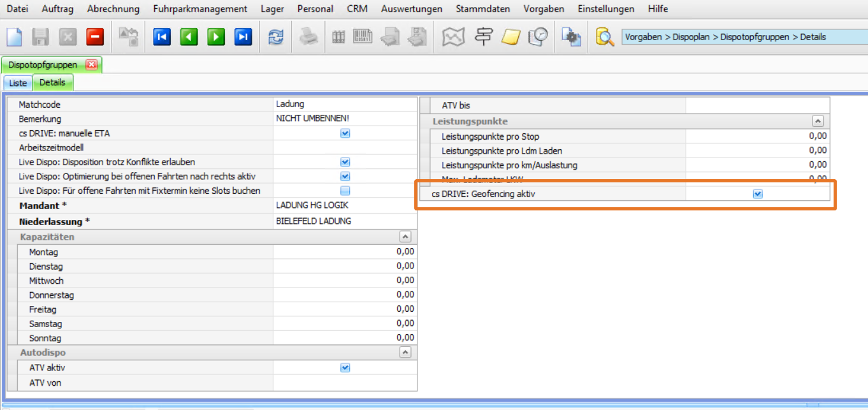868x410 pixels.
Task: Click the magnifier search icon
Action: click(x=604, y=37)
